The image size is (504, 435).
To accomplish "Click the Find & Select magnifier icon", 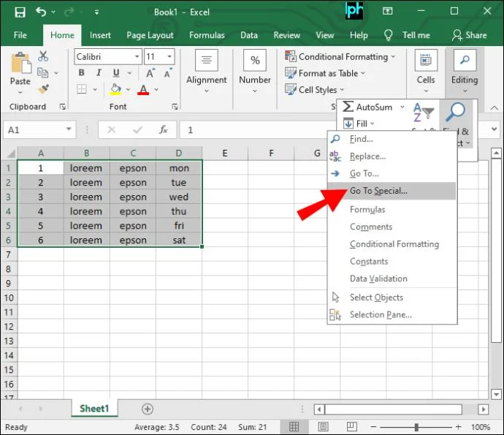I will (x=455, y=113).
